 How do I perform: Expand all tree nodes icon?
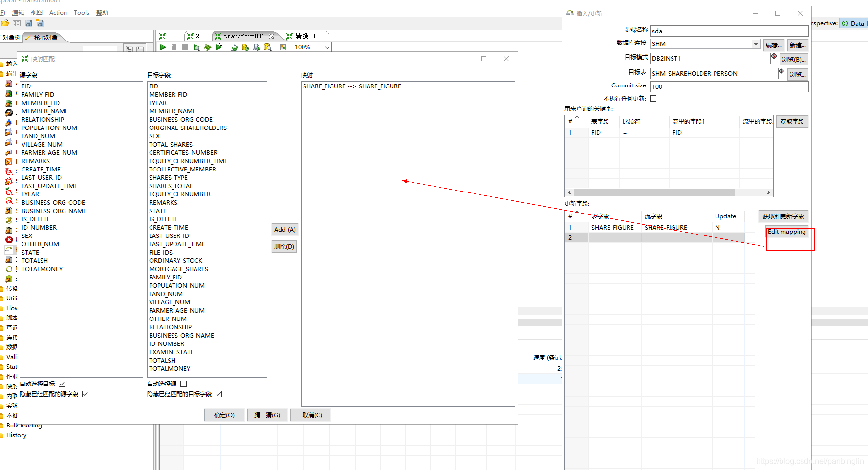click(129, 48)
